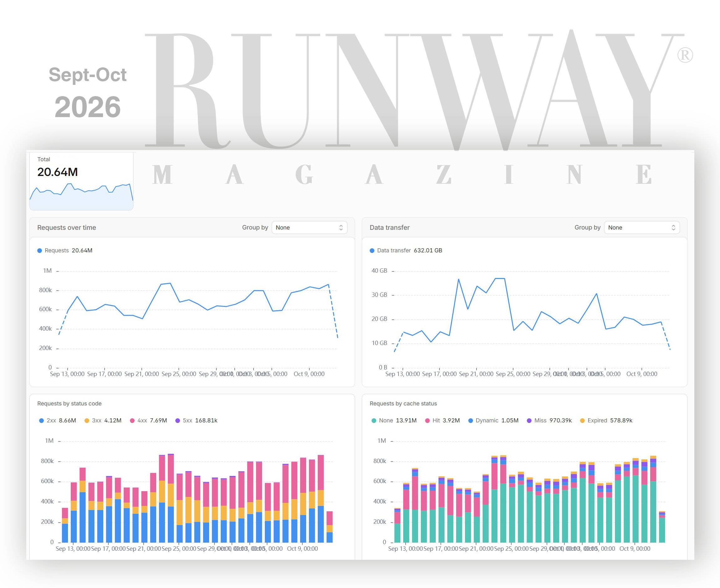The height and width of the screenshot is (588, 720).
Task: Toggle the Requests 20.64M legend dot
Action: 40,251
